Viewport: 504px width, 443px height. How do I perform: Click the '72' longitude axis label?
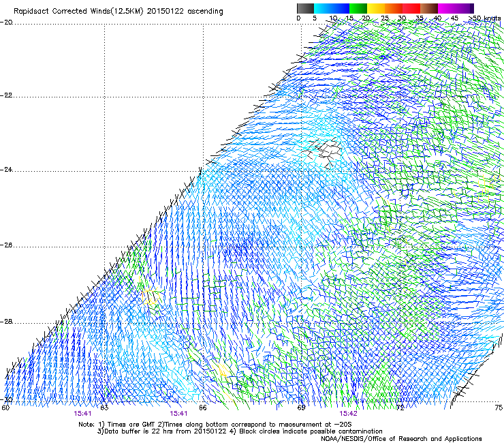point(400,408)
